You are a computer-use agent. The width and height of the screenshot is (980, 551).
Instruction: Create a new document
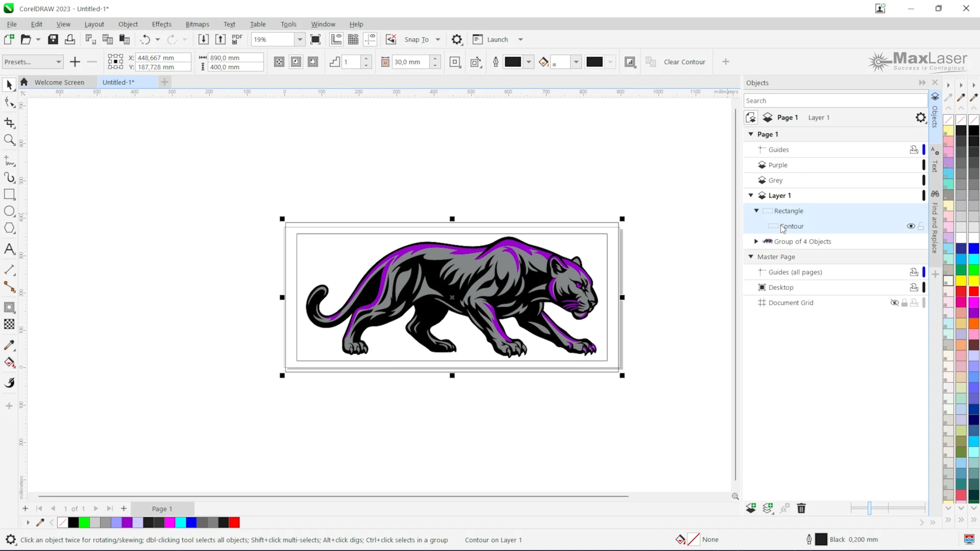pyautogui.click(x=9, y=39)
